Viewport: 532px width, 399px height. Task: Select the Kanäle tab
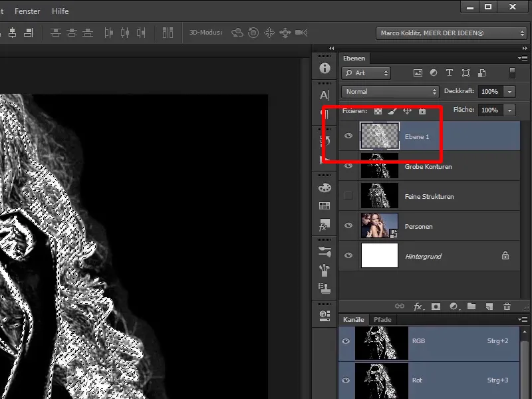[354, 320]
